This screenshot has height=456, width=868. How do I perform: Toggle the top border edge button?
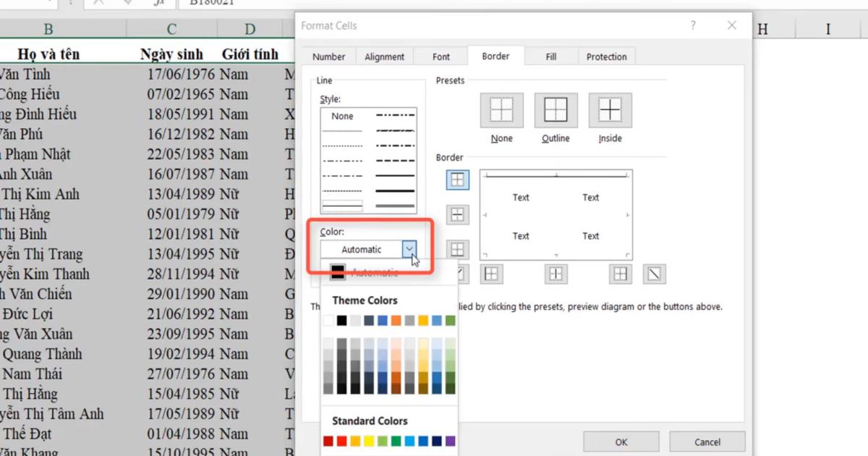(x=457, y=180)
